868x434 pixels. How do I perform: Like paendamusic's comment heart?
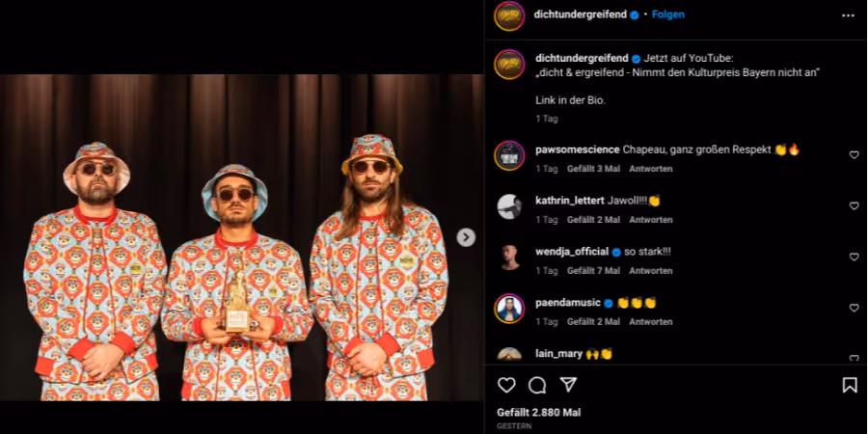(854, 308)
